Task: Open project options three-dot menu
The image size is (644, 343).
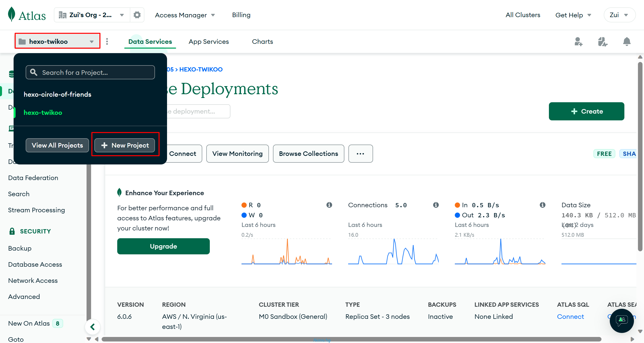Action: [x=107, y=42]
